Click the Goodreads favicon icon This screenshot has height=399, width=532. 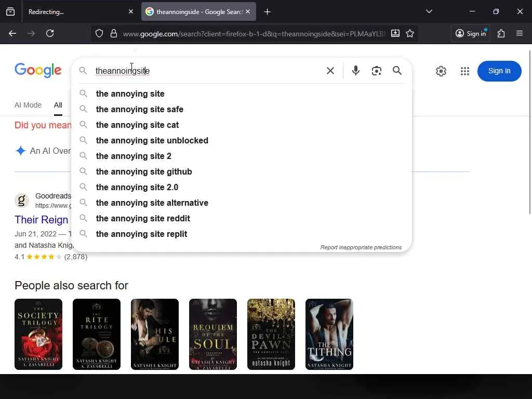point(21,200)
